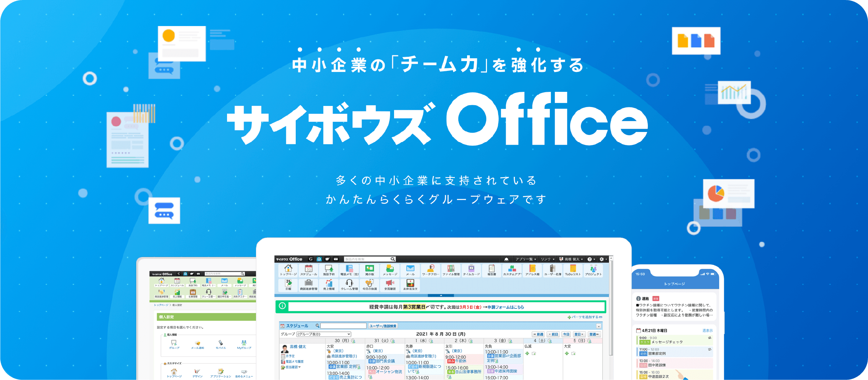Open the 安否確認 megaphone icon

tap(390, 285)
